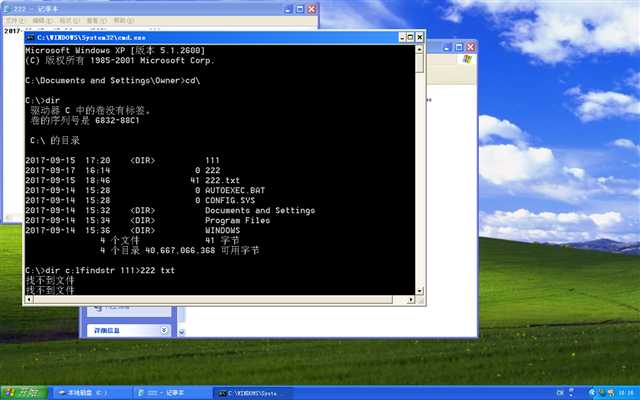Click 'Program Files' in the dir listing
This screenshot has width=640, height=400.
(238, 220)
